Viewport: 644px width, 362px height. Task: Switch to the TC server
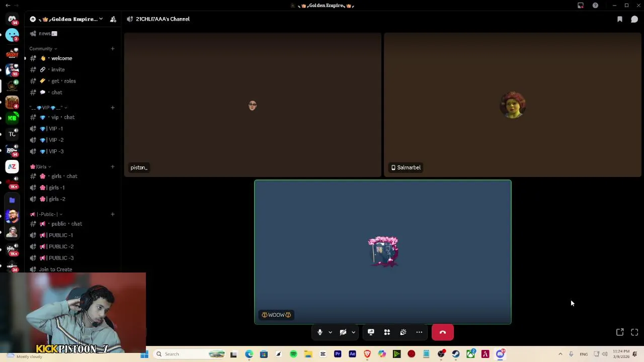(x=12, y=134)
